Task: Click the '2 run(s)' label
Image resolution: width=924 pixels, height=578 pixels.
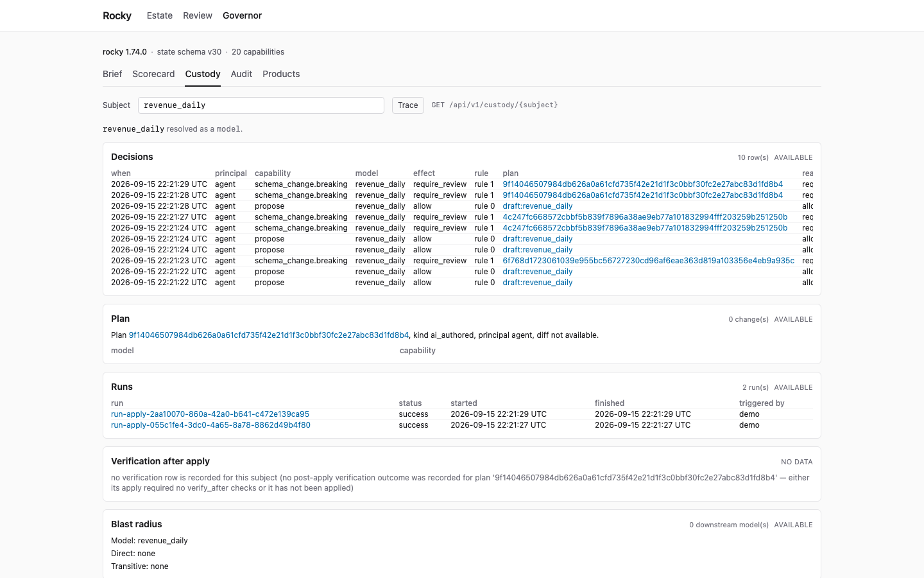Action: point(756,387)
